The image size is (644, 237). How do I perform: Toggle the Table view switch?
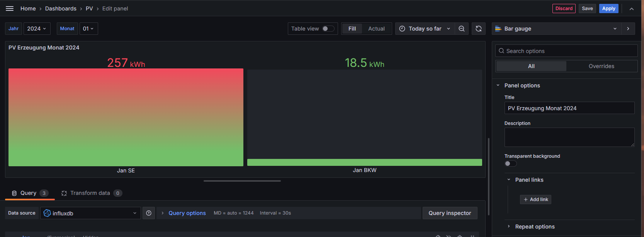328,29
